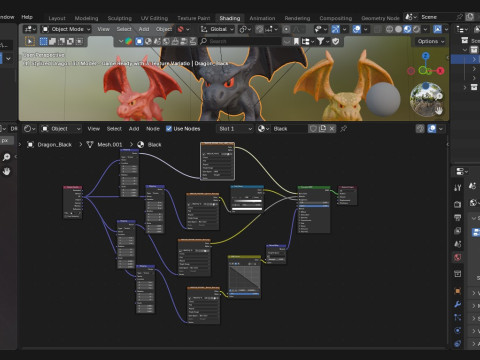The height and width of the screenshot is (360, 480).
Task: Open the viewport Add menu
Action: click(144, 29)
